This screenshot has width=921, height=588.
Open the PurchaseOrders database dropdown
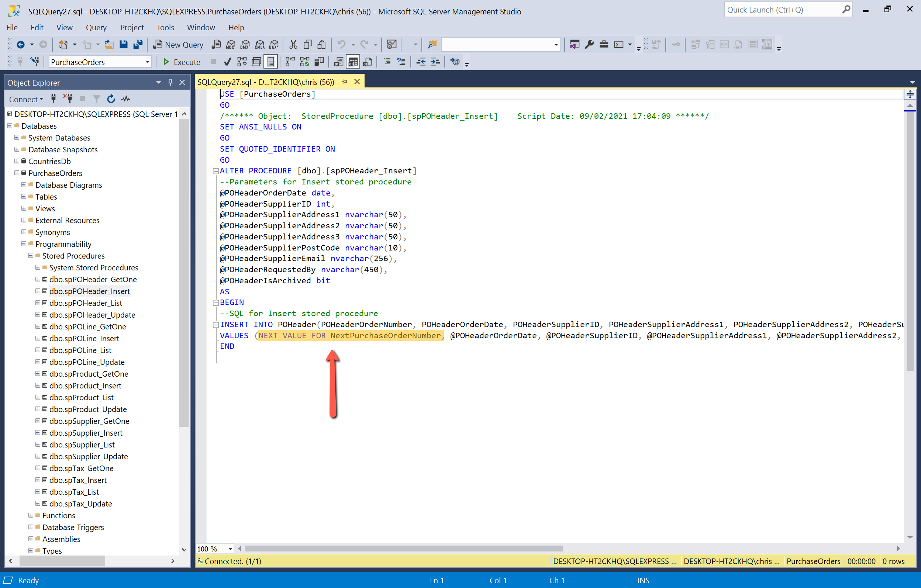coord(147,62)
